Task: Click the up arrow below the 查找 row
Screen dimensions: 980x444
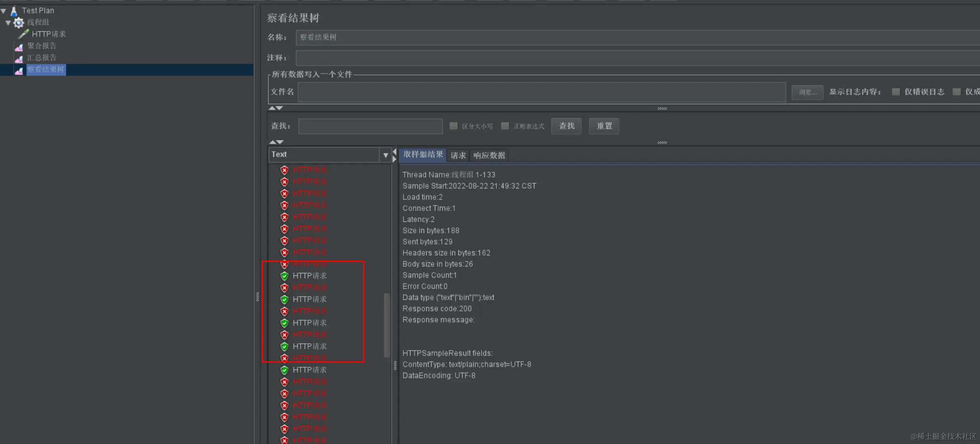Action: pos(272,142)
